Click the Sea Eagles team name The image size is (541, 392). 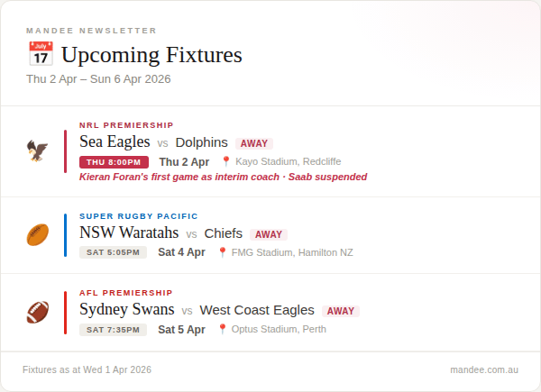(x=115, y=141)
